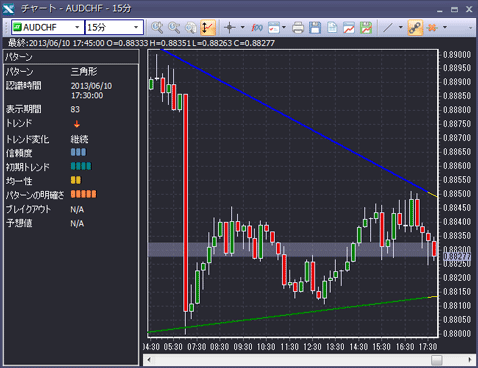Screen dimensions: 478x368
Task: Click the copy document icon
Action: click(332, 27)
